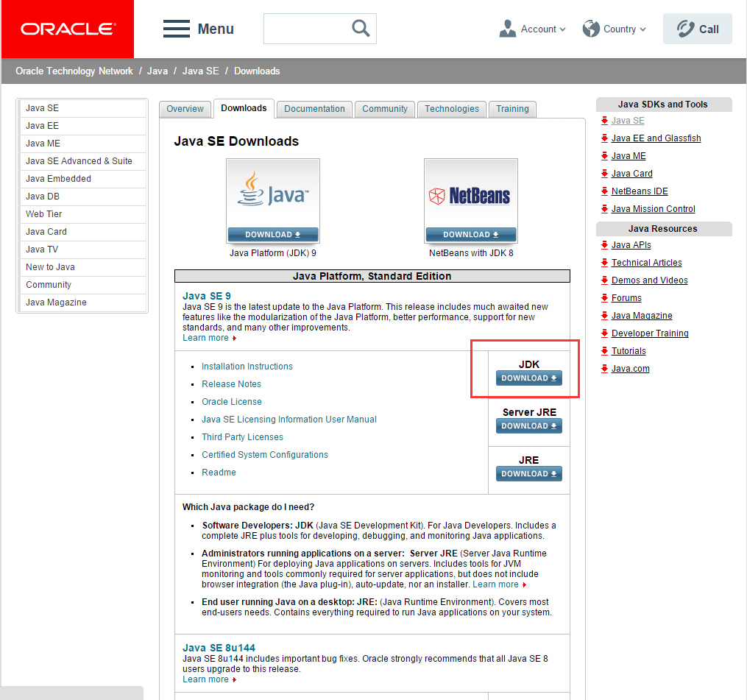Open the Release Notes link
747x700 pixels.
(x=231, y=384)
